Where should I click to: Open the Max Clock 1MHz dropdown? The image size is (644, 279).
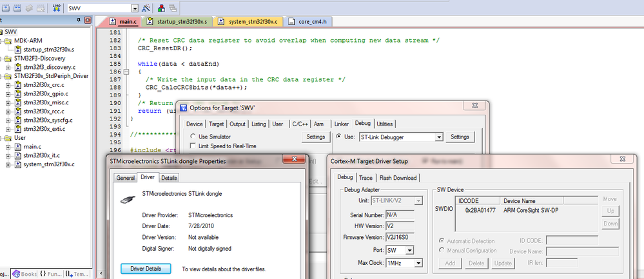tap(418, 263)
